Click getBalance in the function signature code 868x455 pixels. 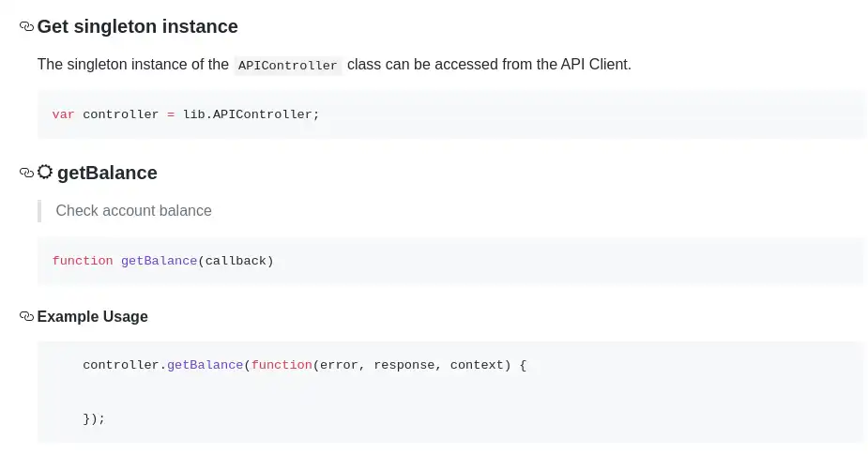(159, 261)
